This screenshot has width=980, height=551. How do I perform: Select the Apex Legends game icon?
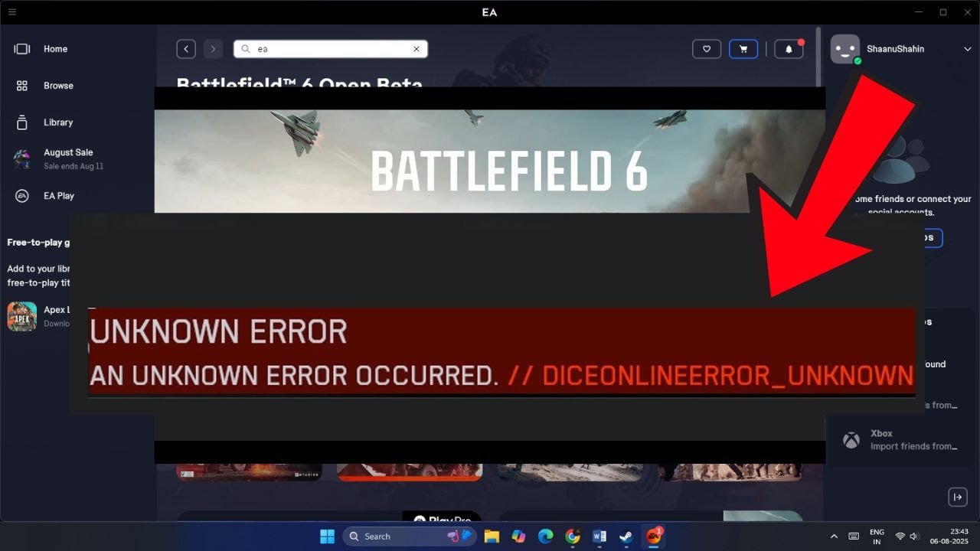click(22, 316)
